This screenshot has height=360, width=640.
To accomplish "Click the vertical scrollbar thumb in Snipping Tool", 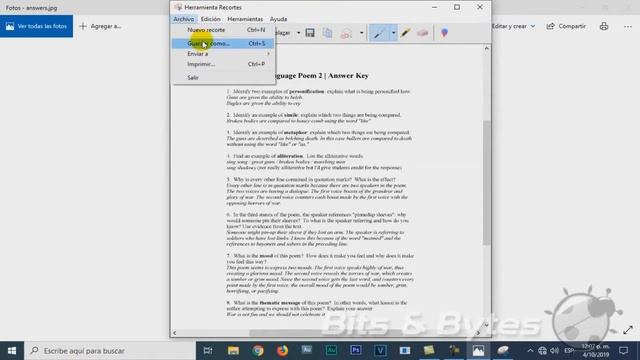I will point(487,182).
